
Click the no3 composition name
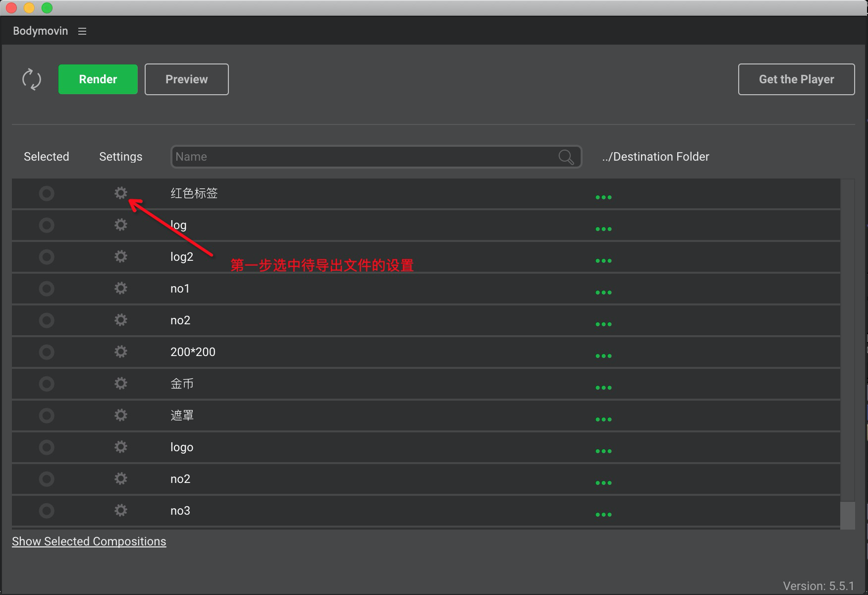pyautogui.click(x=180, y=511)
